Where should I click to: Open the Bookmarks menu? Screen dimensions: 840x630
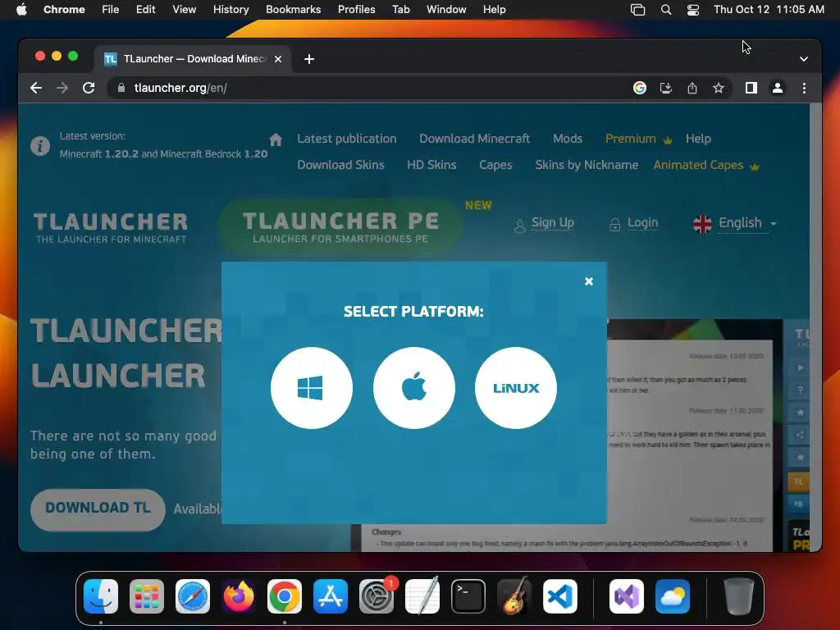[x=293, y=9]
